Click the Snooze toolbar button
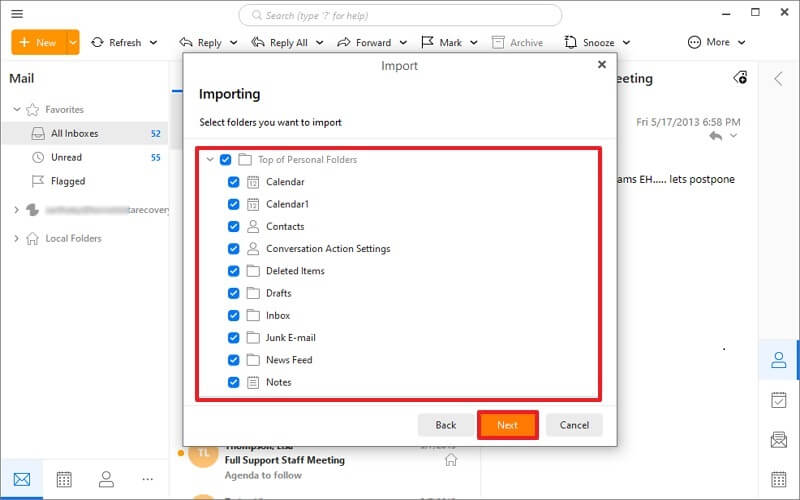 click(x=590, y=43)
